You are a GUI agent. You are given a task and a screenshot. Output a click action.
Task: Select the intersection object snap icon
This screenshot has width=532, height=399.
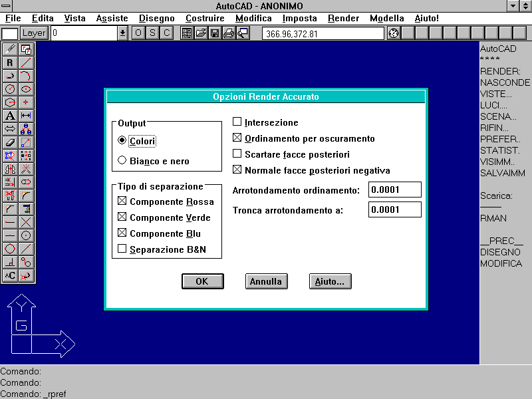click(26, 222)
